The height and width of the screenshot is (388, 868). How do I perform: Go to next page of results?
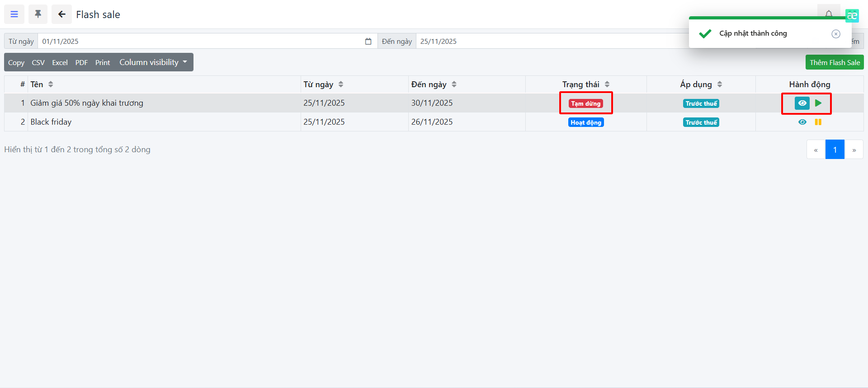[x=854, y=150]
